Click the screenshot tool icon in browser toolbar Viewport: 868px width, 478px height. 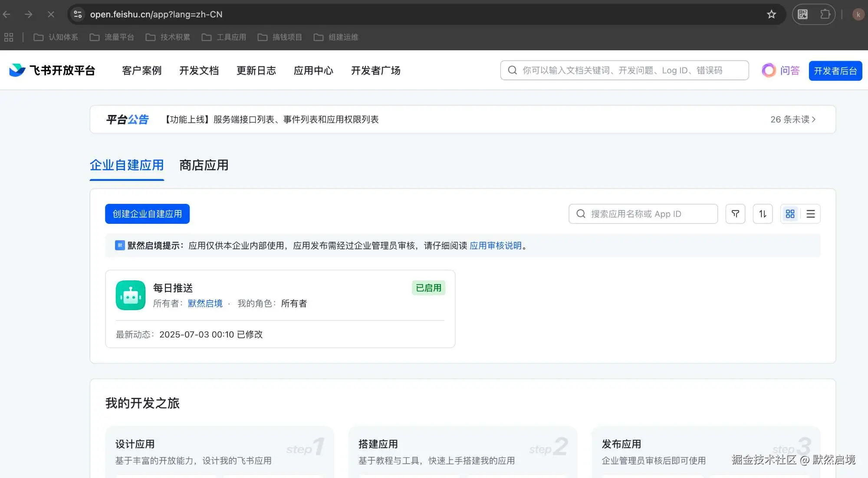click(802, 14)
